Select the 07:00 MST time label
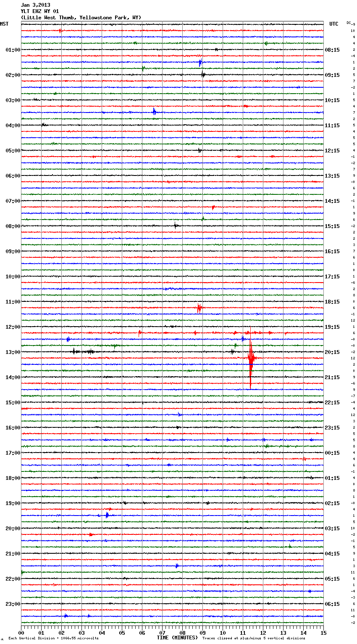357x644 pixels. coord(13,201)
